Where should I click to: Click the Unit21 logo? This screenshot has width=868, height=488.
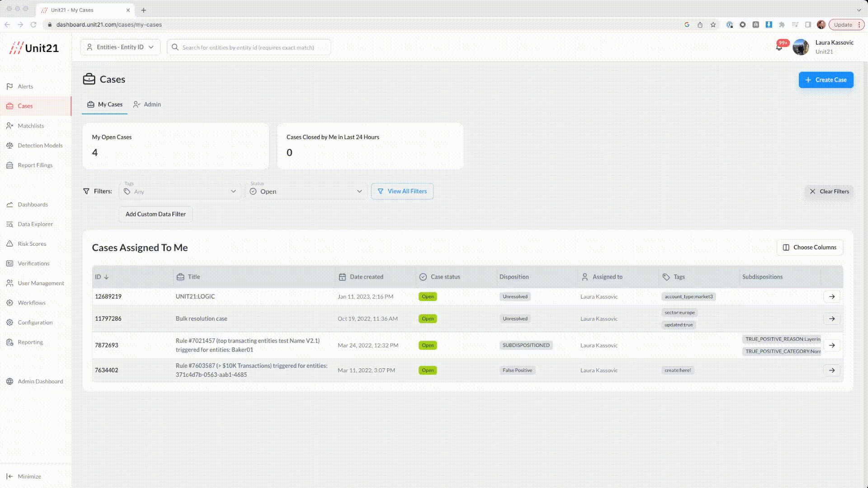click(34, 48)
